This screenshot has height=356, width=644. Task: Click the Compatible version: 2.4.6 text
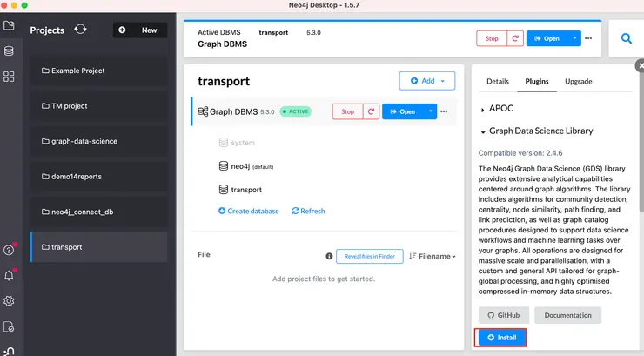point(520,153)
